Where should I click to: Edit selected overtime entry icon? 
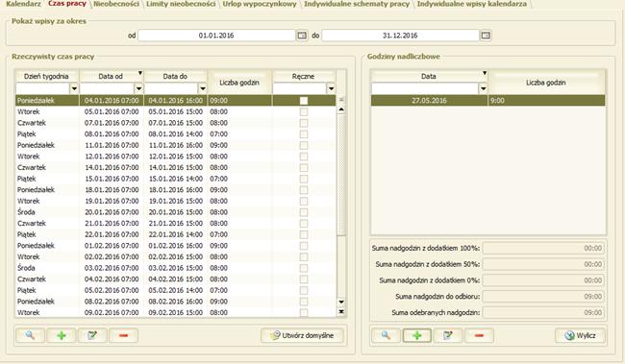click(x=448, y=335)
